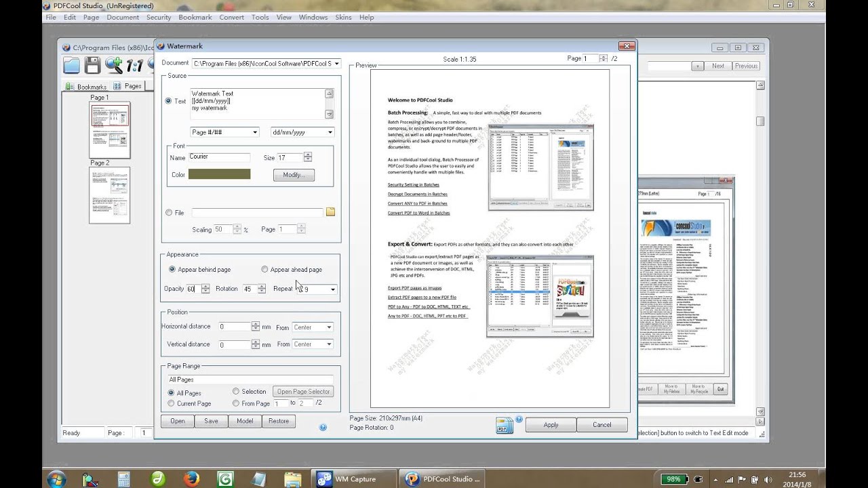Select the Selection radio button
This screenshot has height=488, width=868.
point(236,391)
